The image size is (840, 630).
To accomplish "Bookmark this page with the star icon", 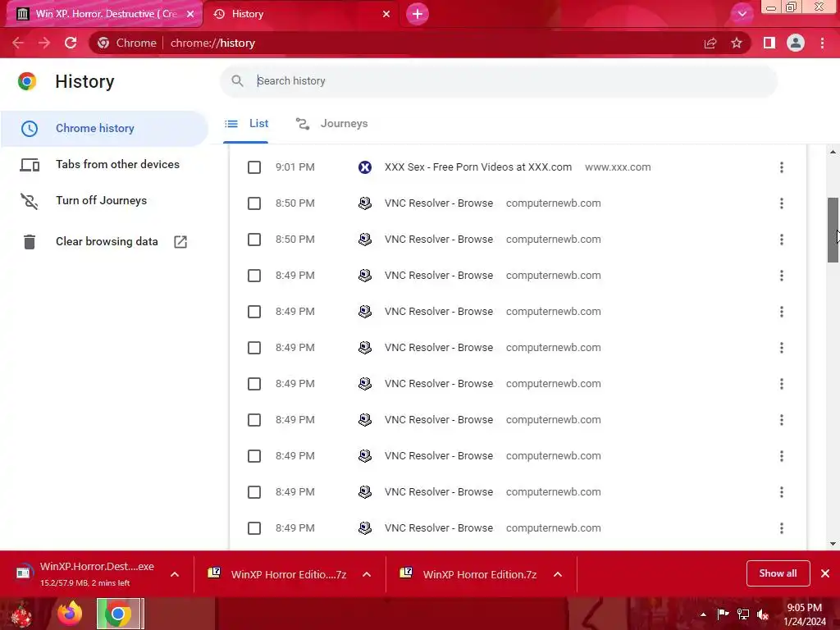I will [737, 43].
